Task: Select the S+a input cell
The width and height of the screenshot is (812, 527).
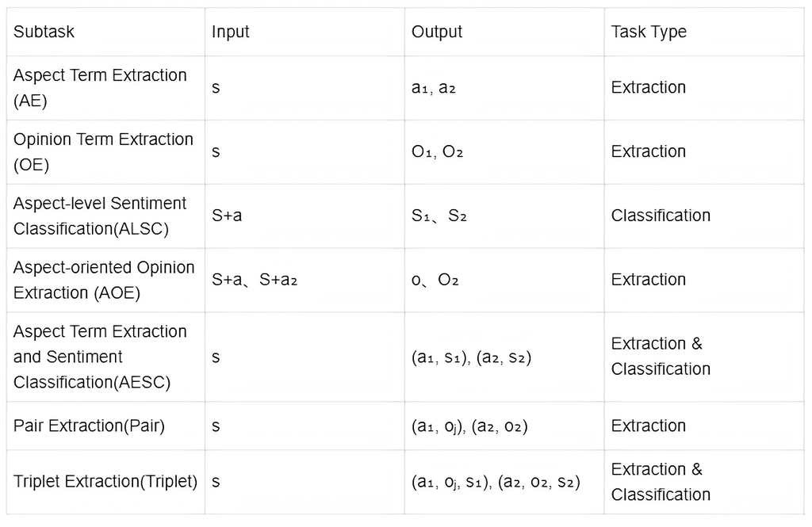Action: click(x=304, y=216)
